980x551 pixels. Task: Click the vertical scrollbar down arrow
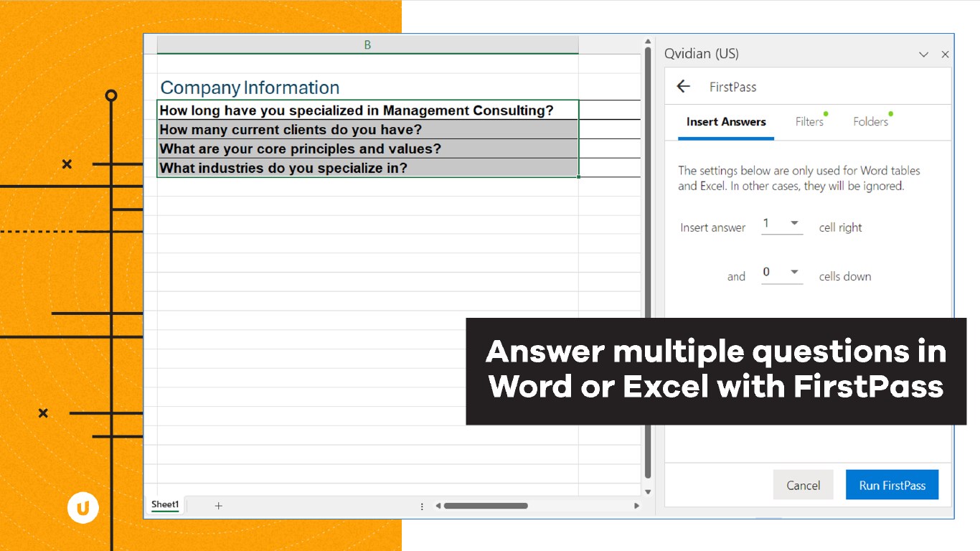[x=648, y=491]
